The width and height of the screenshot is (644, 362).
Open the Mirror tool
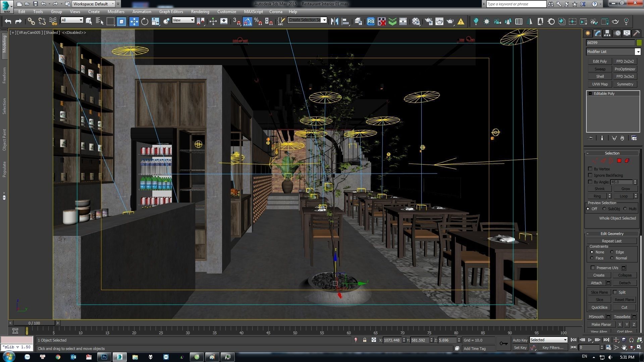click(x=334, y=21)
